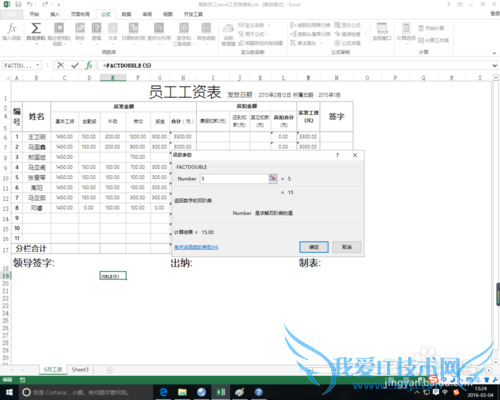Open Customize Quick Access Toolbar dropdown

click(59, 5)
